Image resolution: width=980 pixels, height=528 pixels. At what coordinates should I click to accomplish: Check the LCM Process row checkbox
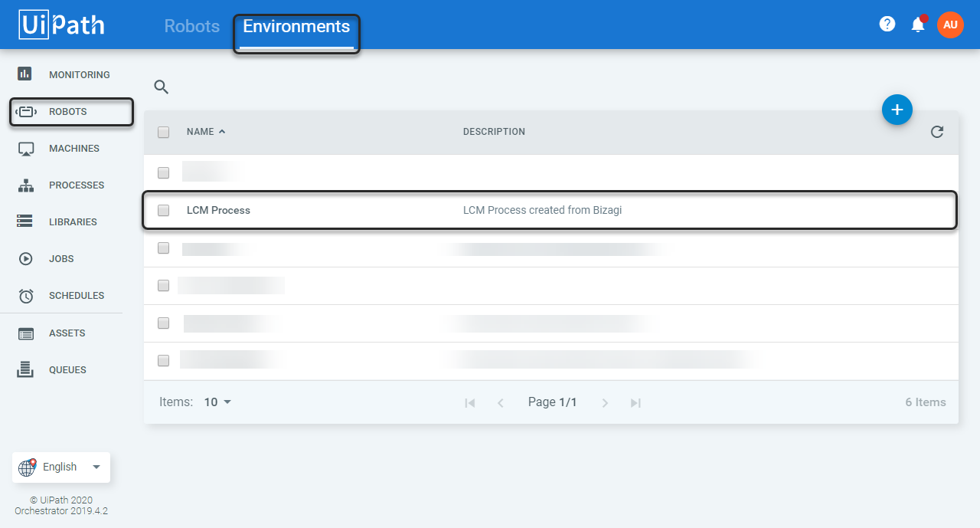pos(163,210)
